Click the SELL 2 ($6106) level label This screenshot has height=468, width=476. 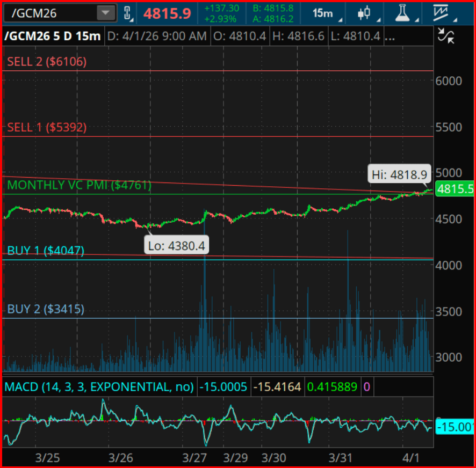click(x=47, y=62)
